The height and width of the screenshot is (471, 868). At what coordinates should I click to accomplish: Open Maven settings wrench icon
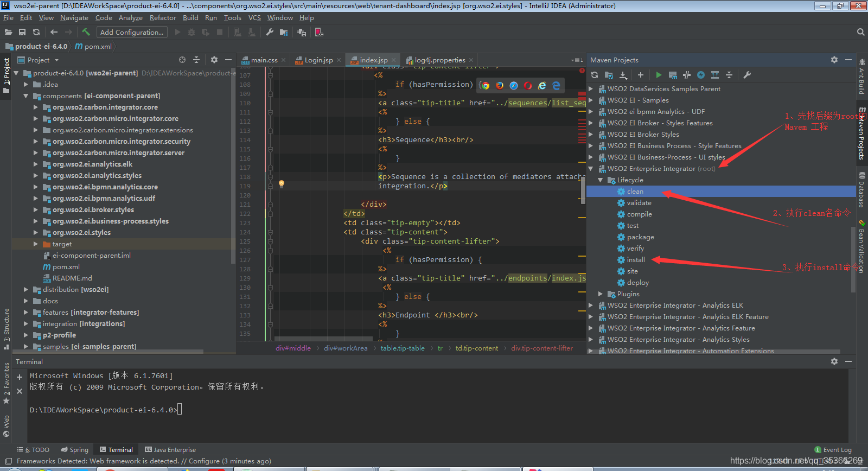[747, 75]
